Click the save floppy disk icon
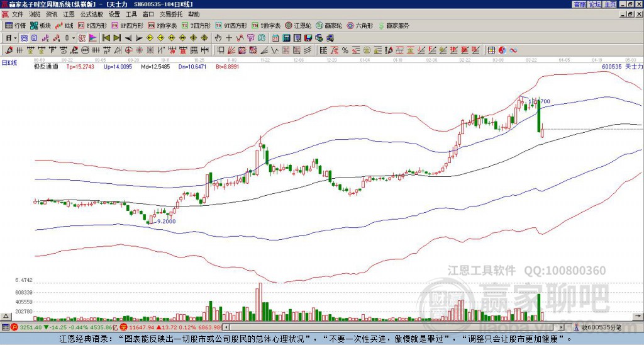This screenshot has width=644, height=345. 308,38
